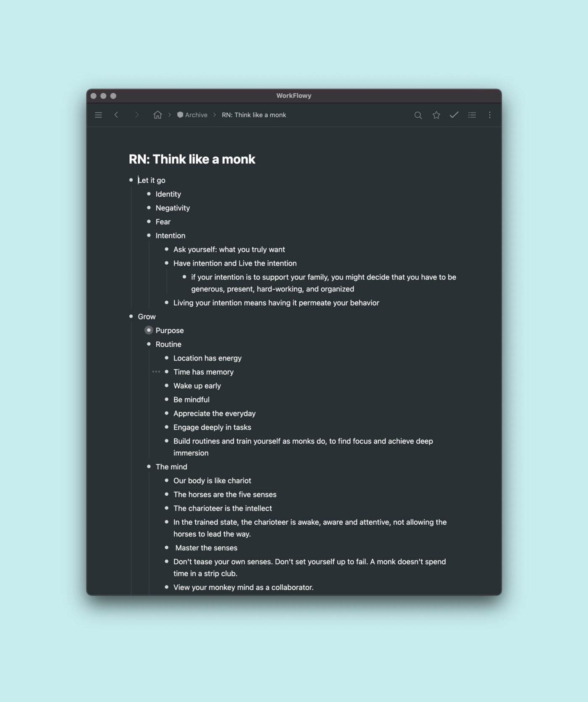Star this page with the star icon
588x702 pixels.
436,115
